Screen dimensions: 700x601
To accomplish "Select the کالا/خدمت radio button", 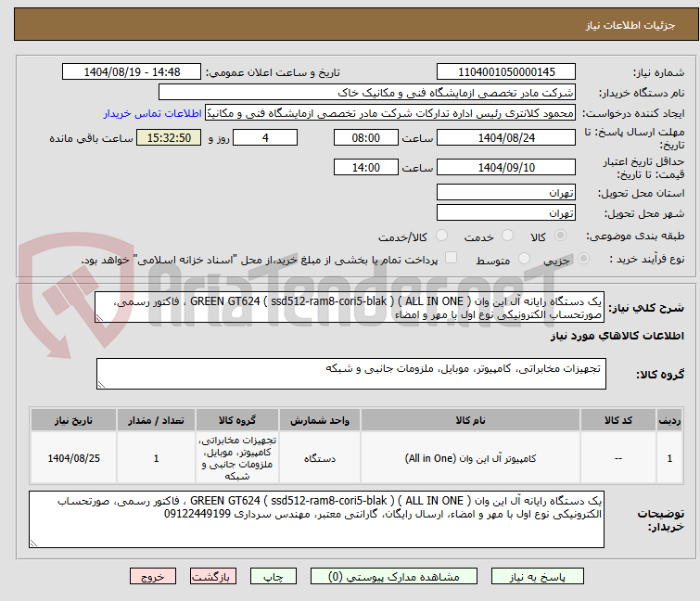I will (441, 236).
